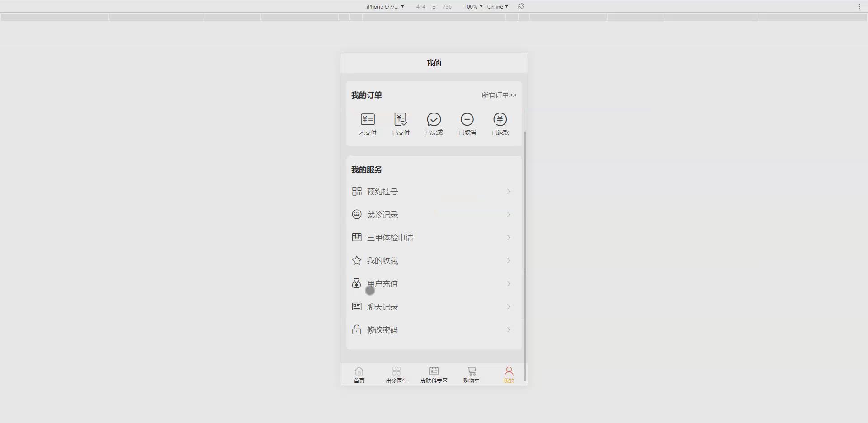Select 修改密码 text label
This screenshot has height=423, width=868.
382,330
